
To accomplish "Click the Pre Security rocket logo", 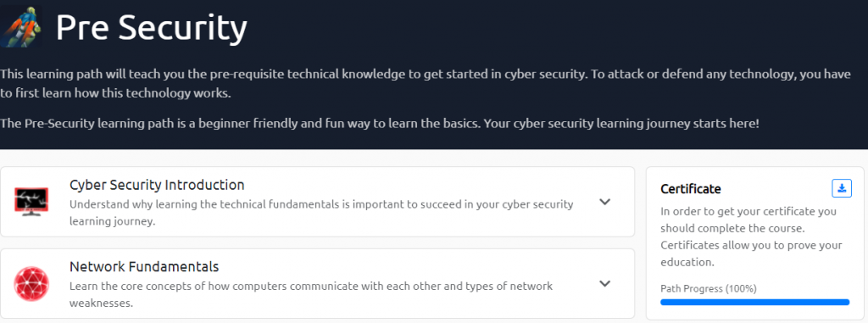I will point(21,26).
